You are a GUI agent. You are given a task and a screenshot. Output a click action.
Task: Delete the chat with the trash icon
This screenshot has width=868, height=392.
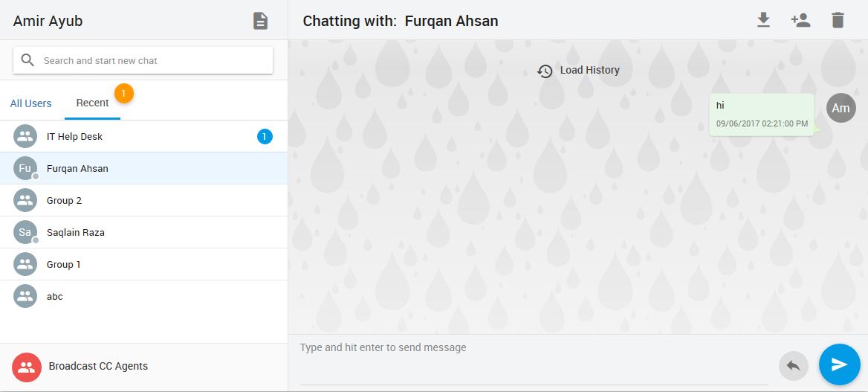(x=838, y=20)
